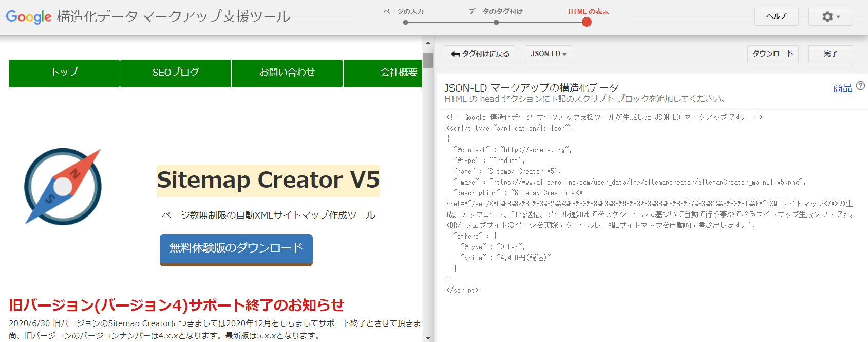The height and width of the screenshot is (342, 868).
Task: Click the "image" URL code line
Action: tap(630, 182)
